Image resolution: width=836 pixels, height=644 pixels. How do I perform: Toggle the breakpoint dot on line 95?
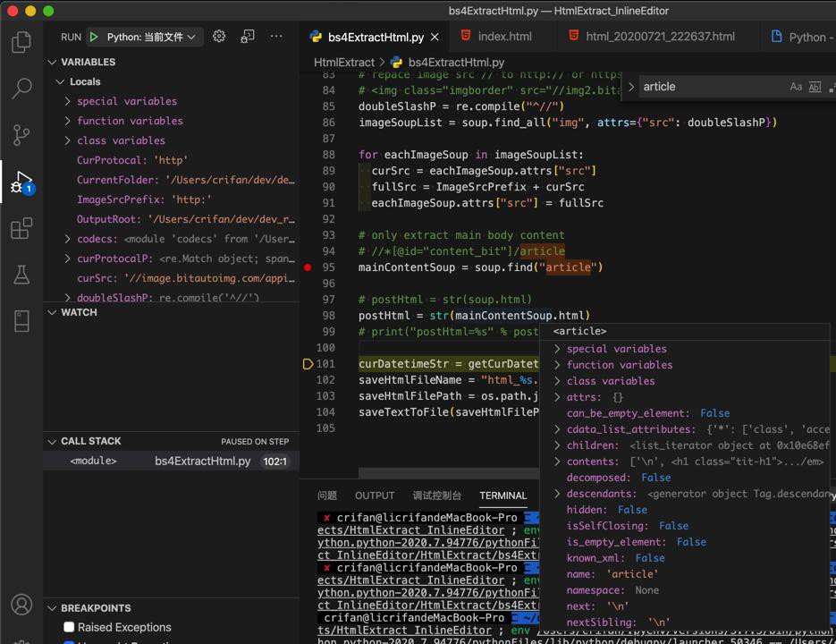point(308,267)
